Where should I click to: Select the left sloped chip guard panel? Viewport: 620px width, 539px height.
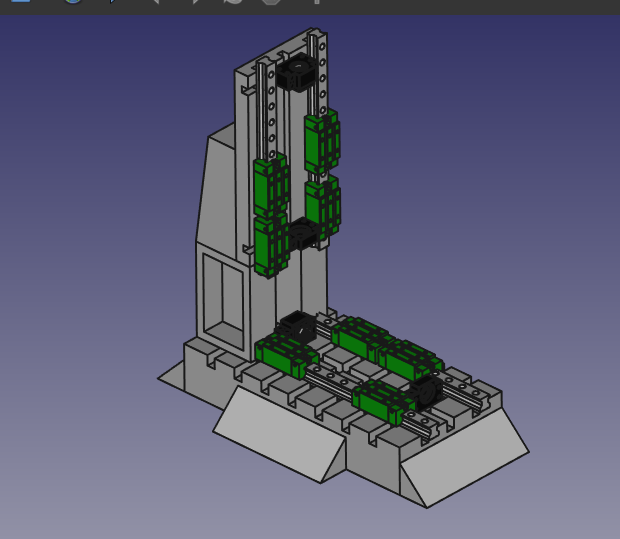(x=280, y=434)
